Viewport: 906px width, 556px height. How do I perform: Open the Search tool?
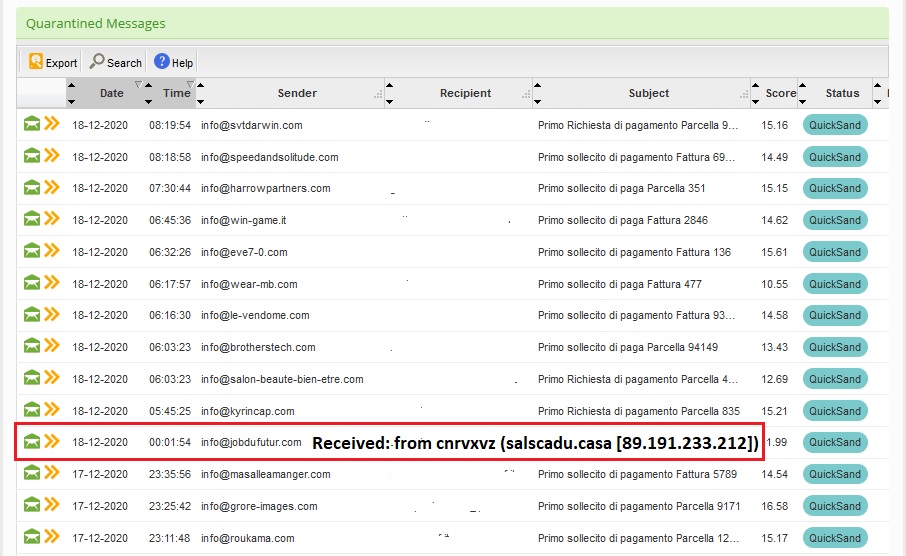[x=116, y=62]
